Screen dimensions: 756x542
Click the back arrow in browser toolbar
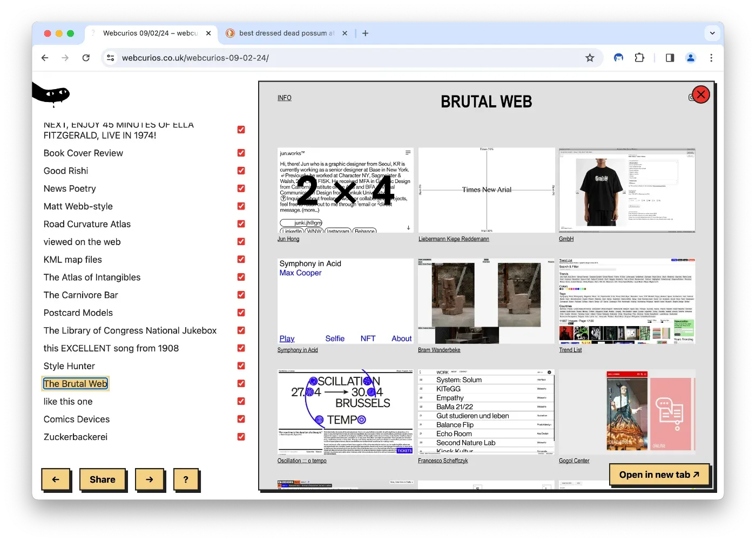(x=45, y=58)
